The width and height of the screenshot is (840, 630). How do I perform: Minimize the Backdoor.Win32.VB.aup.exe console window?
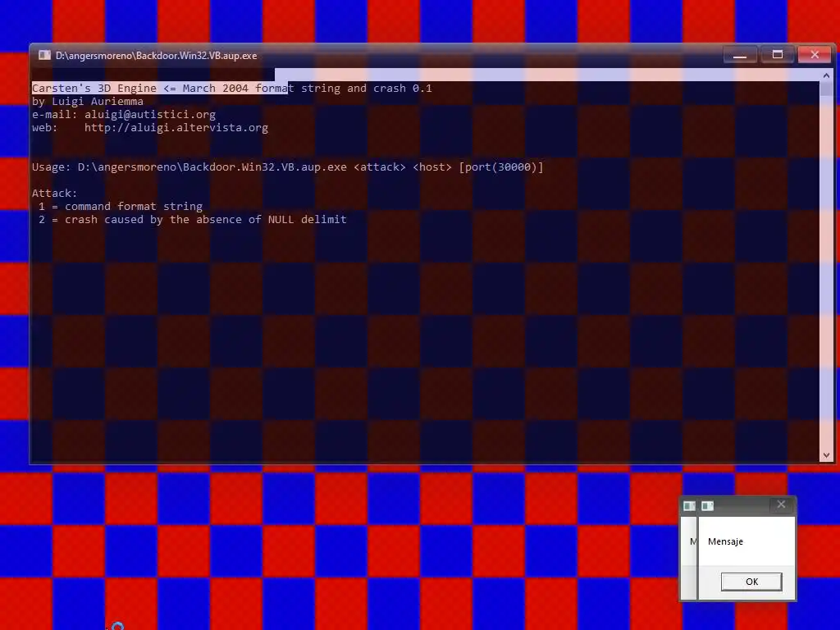(x=740, y=55)
